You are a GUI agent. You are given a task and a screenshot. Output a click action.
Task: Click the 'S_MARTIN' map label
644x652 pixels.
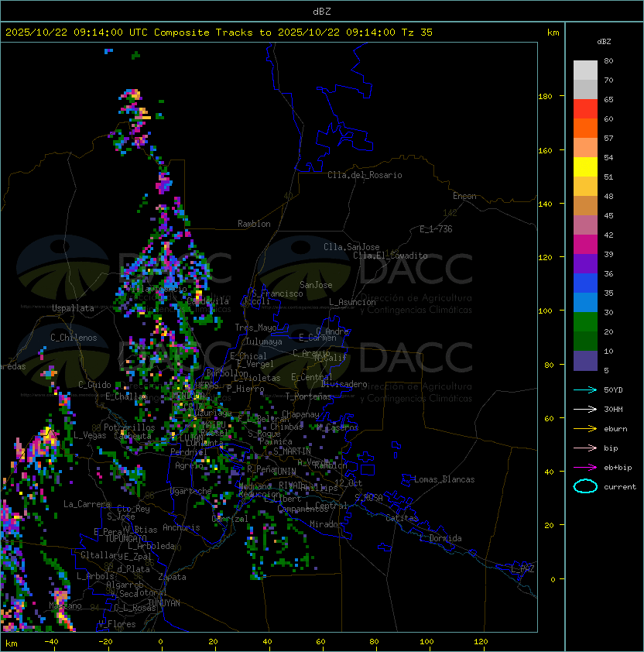coord(292,451)
